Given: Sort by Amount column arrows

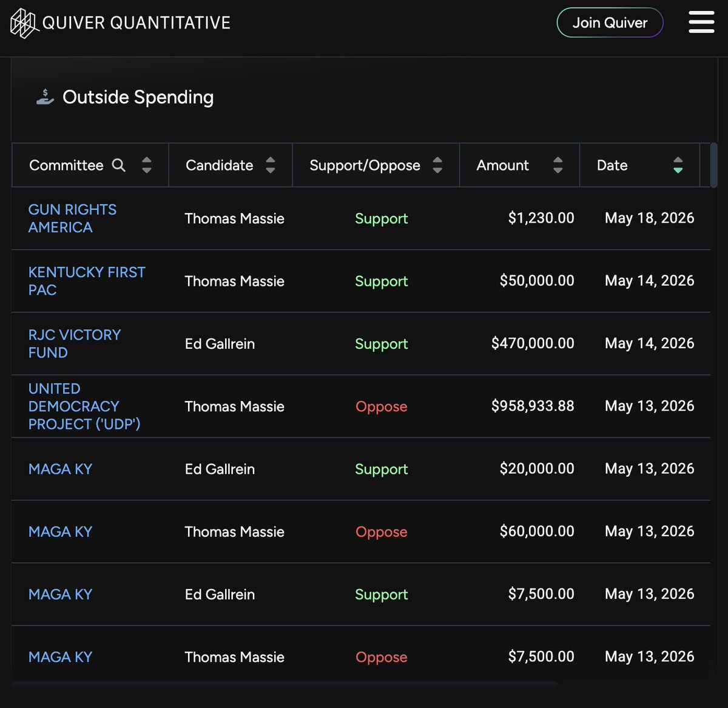Looking at the screenshot, I should (558, 165).
